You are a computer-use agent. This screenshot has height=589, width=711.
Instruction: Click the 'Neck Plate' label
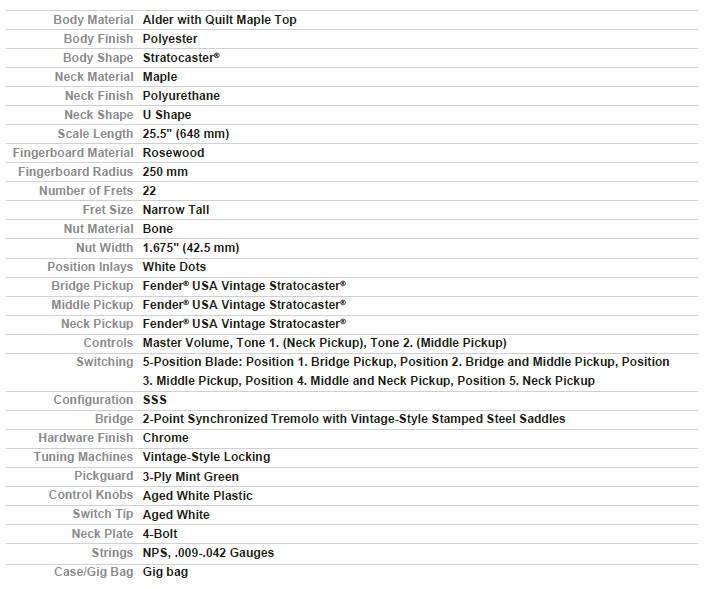click(102, 535)
